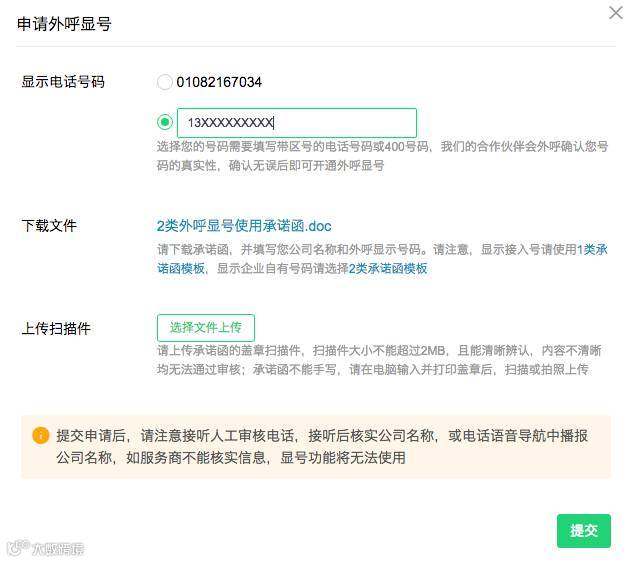Screen dimensions: 630x562
Task: Click the 显示电话号码 field label
Action: 63,82
